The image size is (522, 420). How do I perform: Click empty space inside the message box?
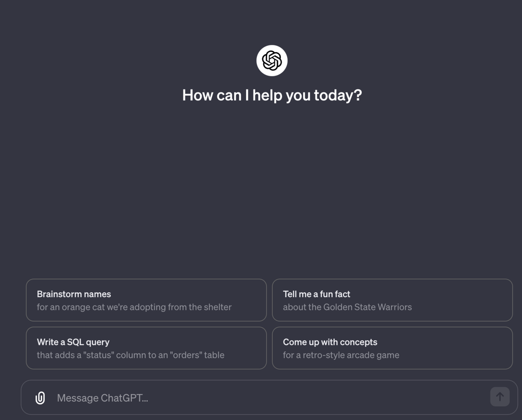point(315,397)
